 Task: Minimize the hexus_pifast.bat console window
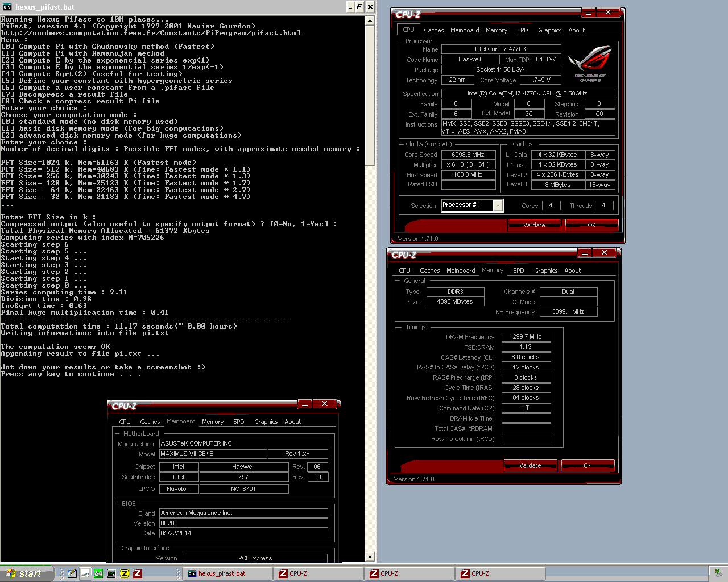point(350,7)
